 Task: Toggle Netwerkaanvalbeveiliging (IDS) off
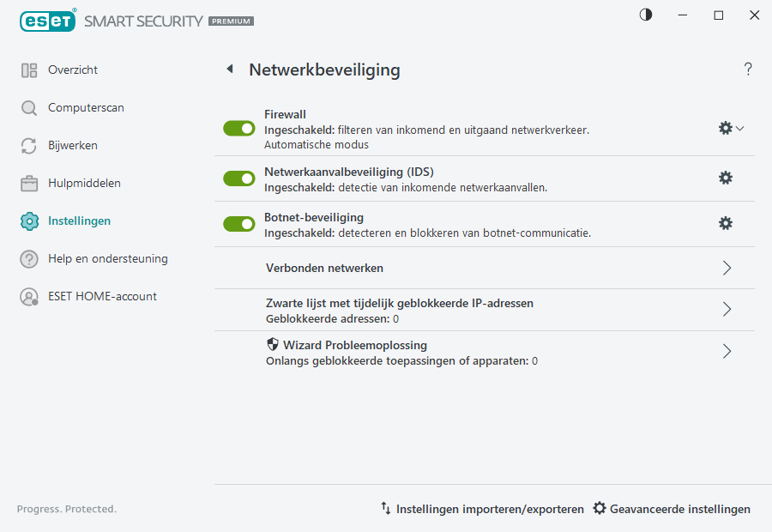coord(238,178)
